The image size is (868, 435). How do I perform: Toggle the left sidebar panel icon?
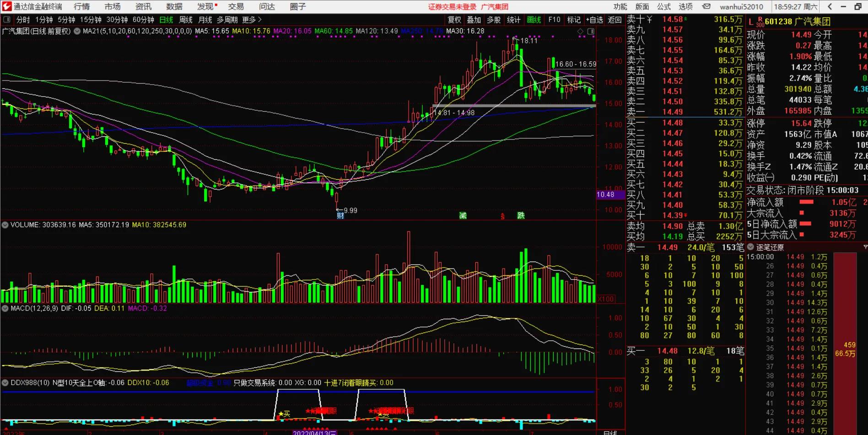pos(6,20)
